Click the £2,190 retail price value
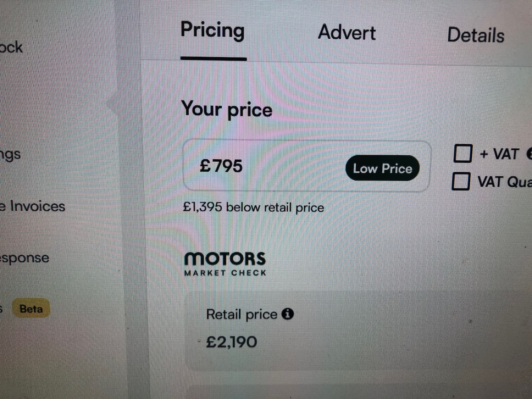Screen dimensions: 532x399 click(x=232, y=342)
